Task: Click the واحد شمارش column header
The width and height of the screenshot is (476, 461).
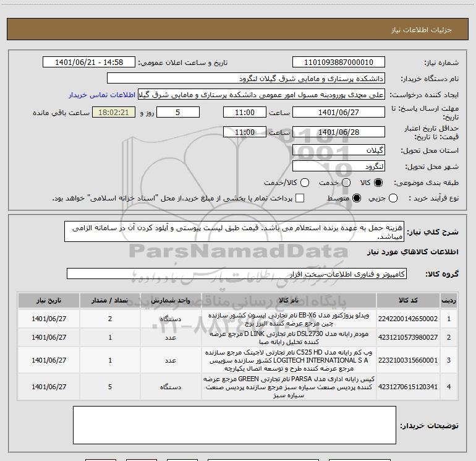Action: coord(171,300)
